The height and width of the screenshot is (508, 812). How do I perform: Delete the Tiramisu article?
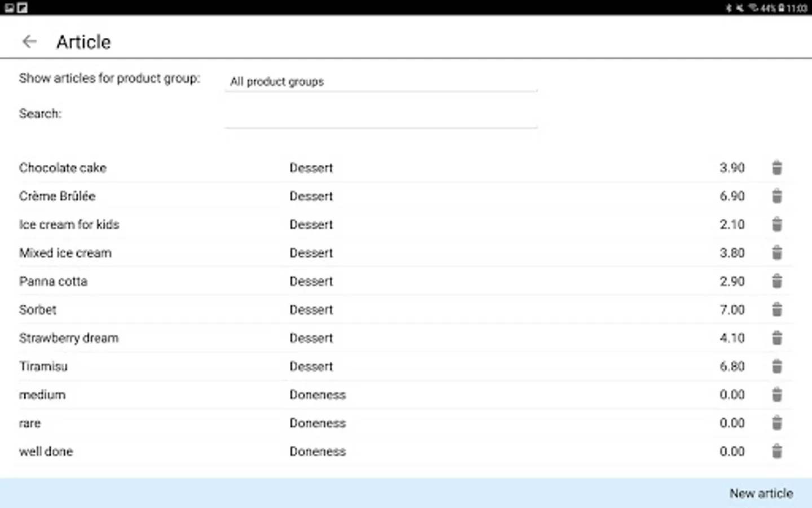tap(776, 366)
